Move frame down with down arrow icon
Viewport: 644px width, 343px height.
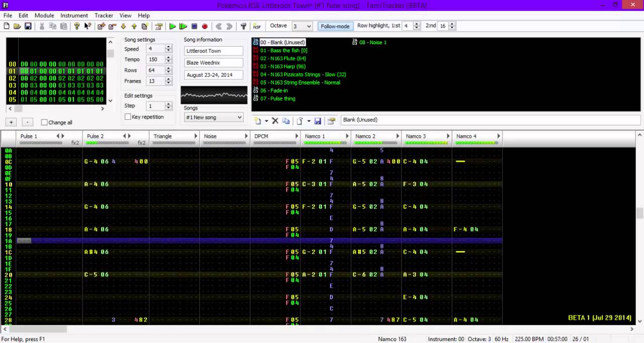point(123,26)
